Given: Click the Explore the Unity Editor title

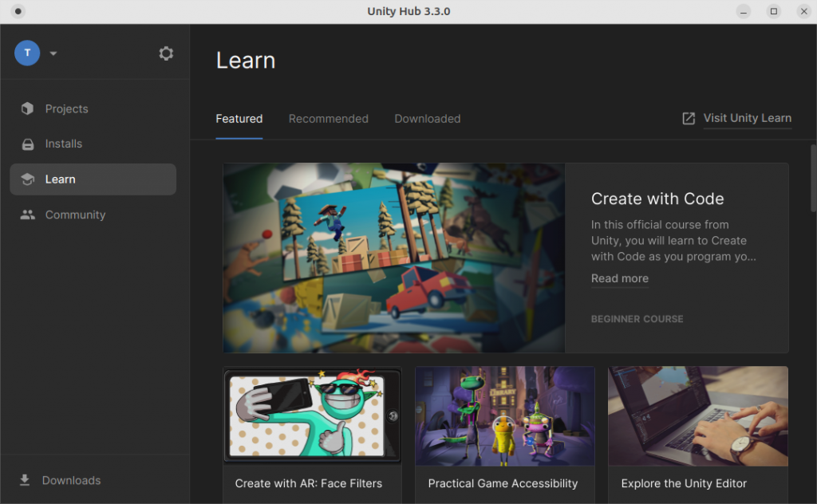Looking at the screenshot, I should tap(684, 484).
